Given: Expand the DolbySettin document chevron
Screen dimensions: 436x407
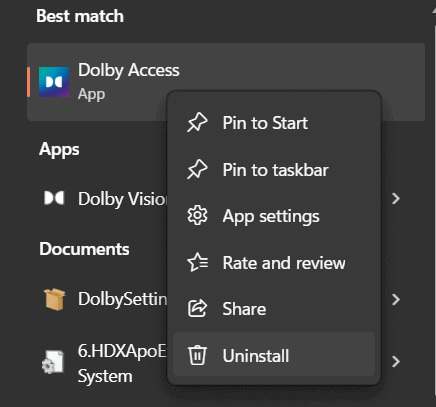Looking at the screenshot, I should 396,299.
